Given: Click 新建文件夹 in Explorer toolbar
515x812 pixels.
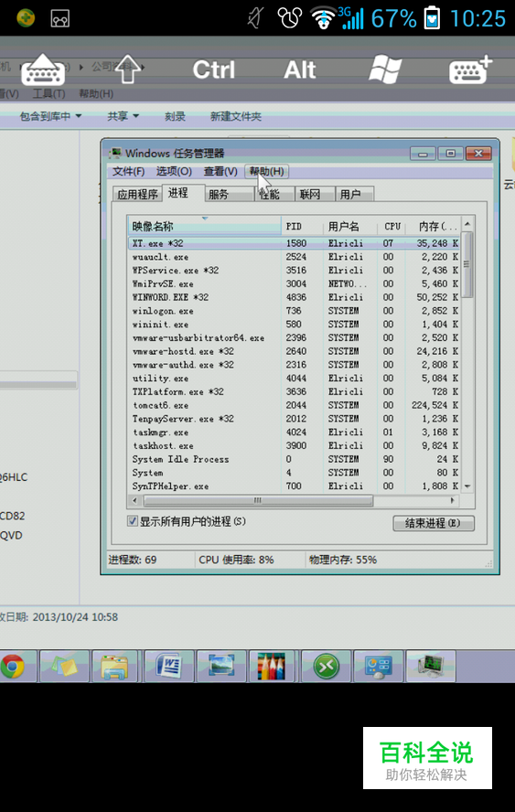Looking at the screenshot, I should click(236, 116).
